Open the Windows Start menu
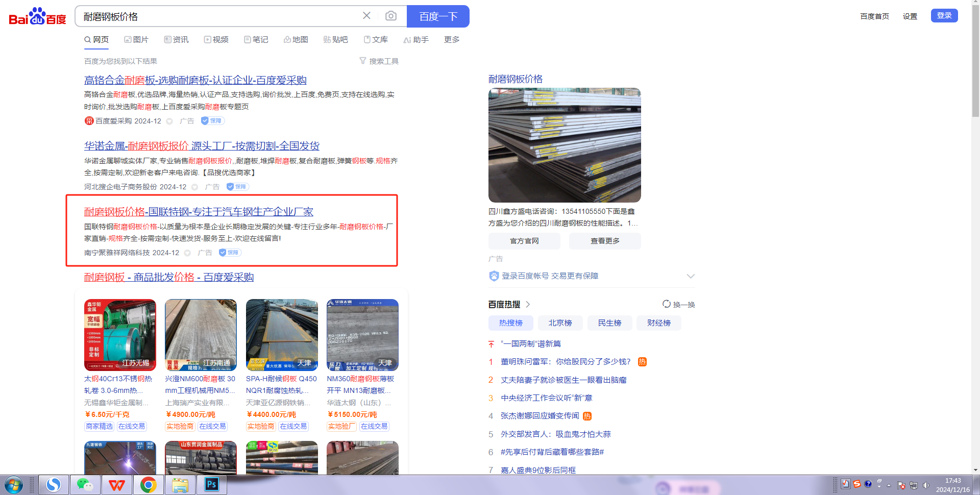Screen dimensions: 980x495 pos(14,485)
